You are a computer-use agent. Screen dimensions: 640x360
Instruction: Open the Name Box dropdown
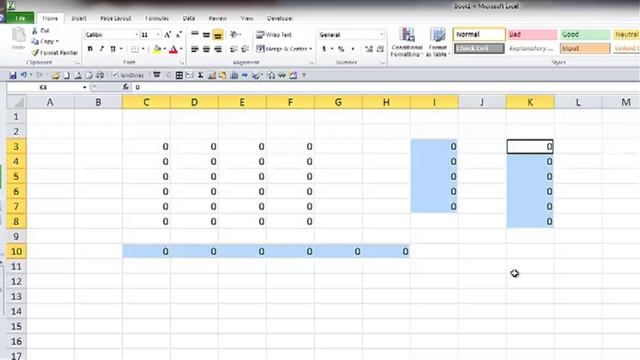[84, 87]
